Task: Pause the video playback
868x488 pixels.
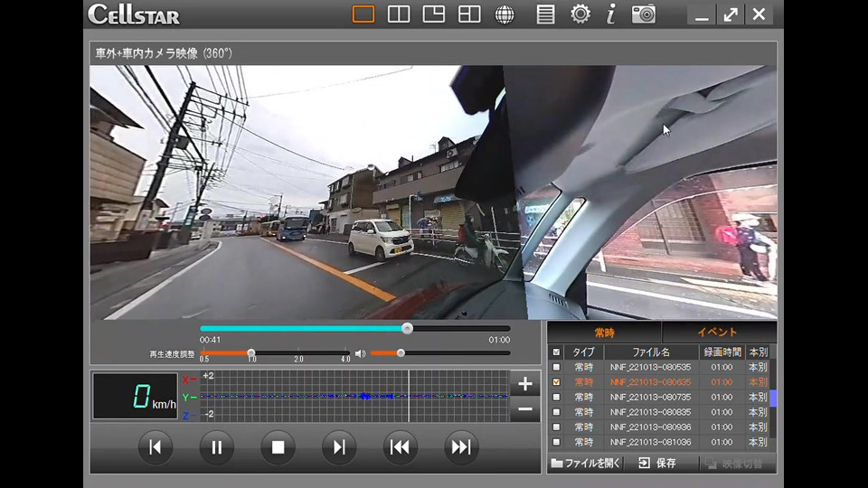Action: tap(217, 446)
